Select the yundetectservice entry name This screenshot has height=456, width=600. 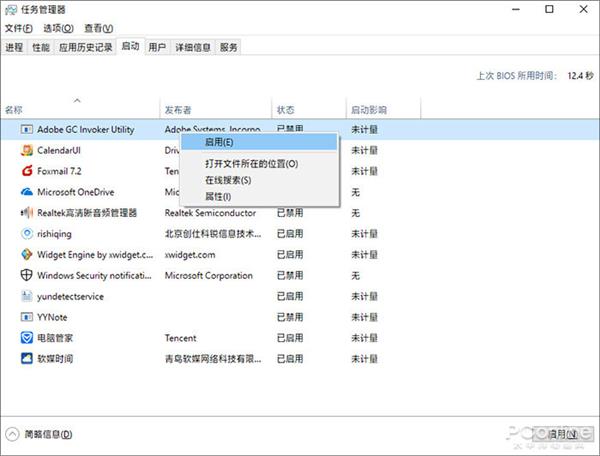click(70, 296)
